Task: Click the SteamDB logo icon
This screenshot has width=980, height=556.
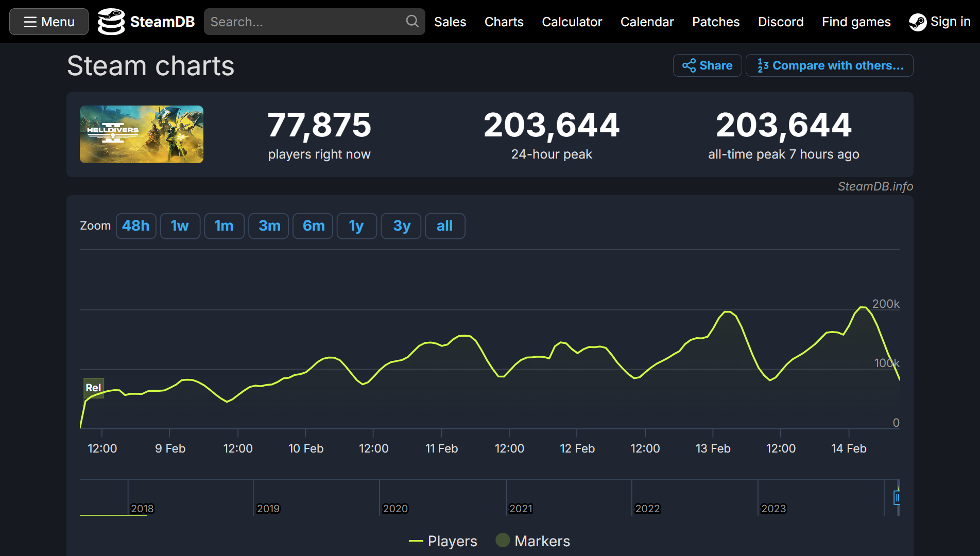Action: click(111, 22)
